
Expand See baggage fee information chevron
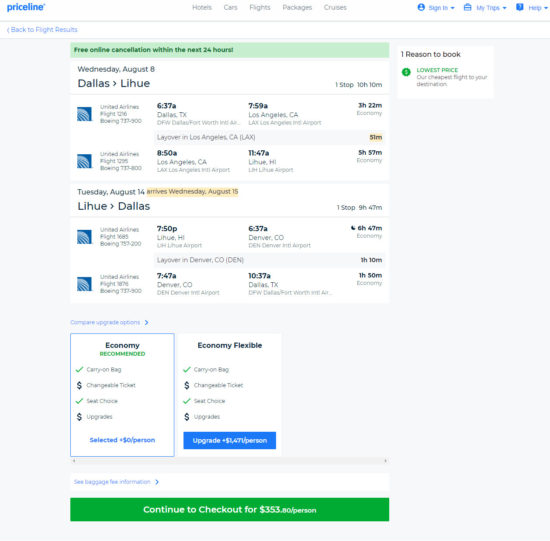[157, 482]
